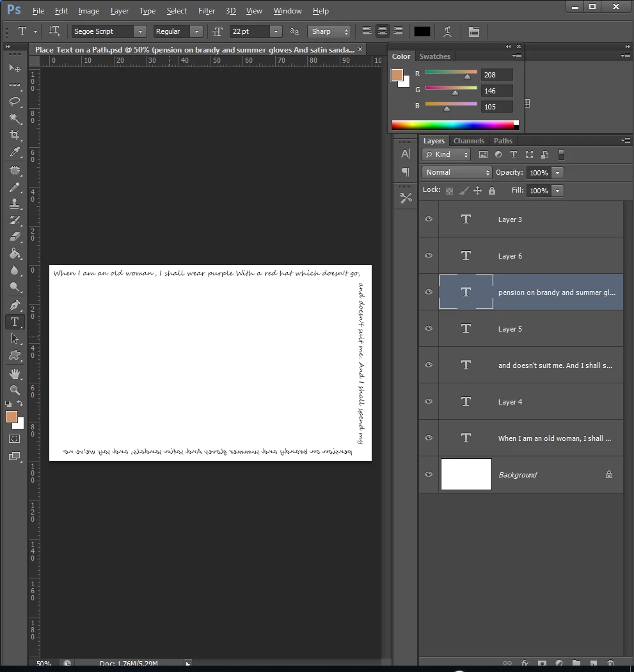Click Lock position icon in Layers panel
Image resolution: width=634 pixels, height=672 pixels.
pos(478,191)
